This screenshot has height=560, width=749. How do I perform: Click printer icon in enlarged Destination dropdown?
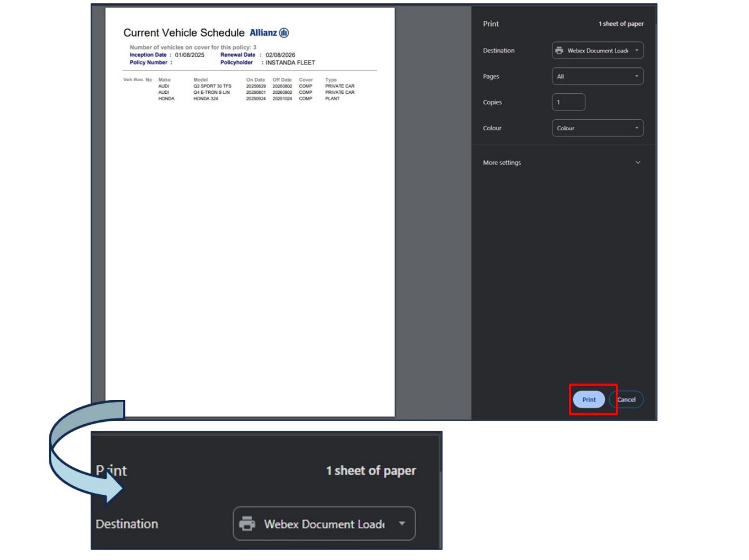pyautogui.click(x=247, y=523)
